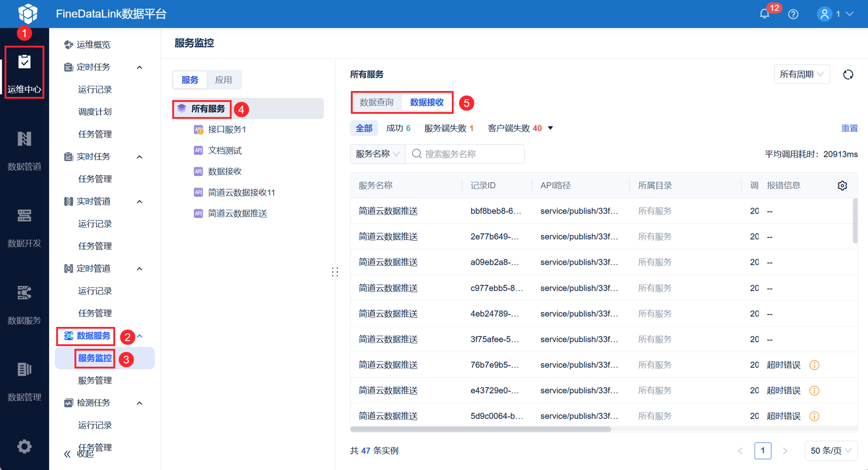Click the 运维概览 menu icon

(69, 44)
